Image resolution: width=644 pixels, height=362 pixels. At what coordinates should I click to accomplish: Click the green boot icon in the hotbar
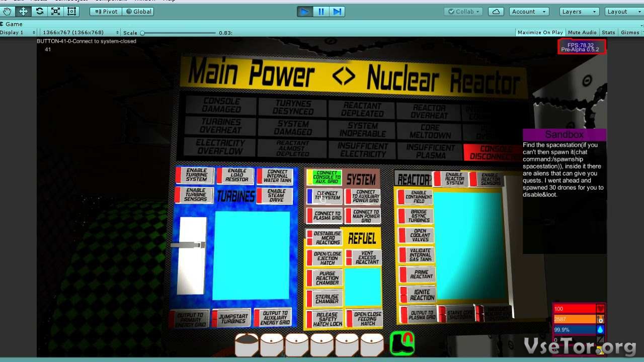point(402,343)
